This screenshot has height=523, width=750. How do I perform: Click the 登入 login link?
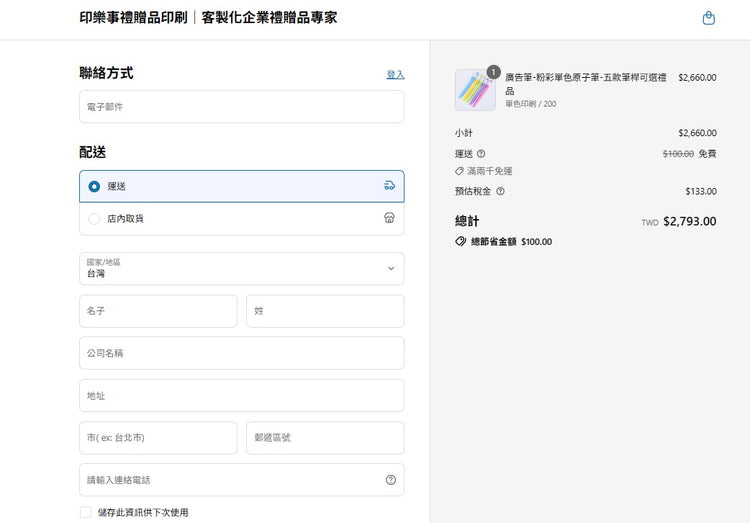[x=395, y=75]
